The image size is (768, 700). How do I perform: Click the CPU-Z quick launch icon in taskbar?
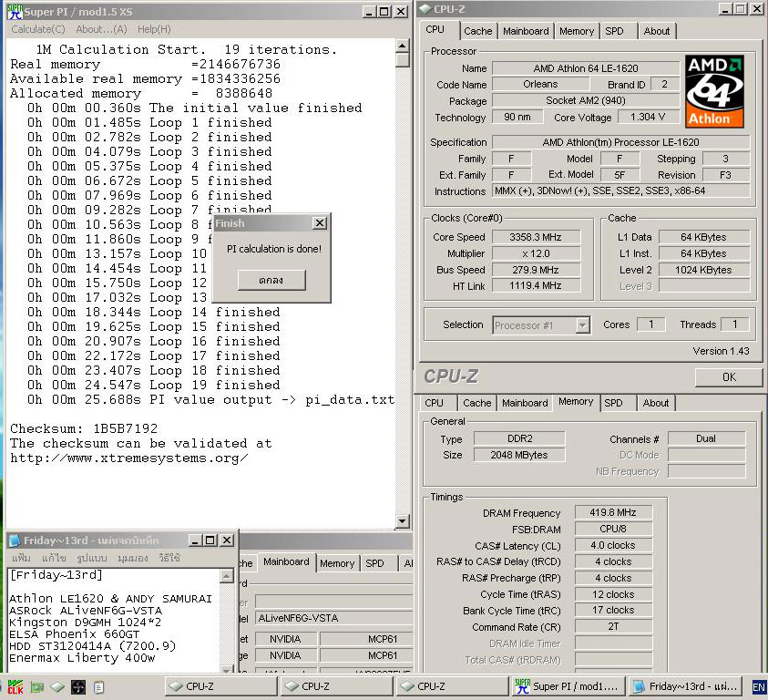click(x=57, y=687)
